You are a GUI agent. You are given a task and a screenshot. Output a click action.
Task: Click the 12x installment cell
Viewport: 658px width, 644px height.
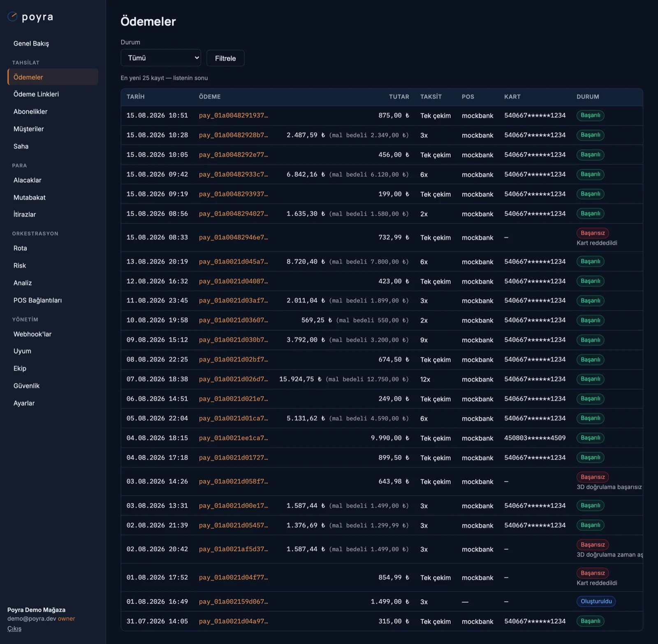pyautogui.click(x=425, y=379)
